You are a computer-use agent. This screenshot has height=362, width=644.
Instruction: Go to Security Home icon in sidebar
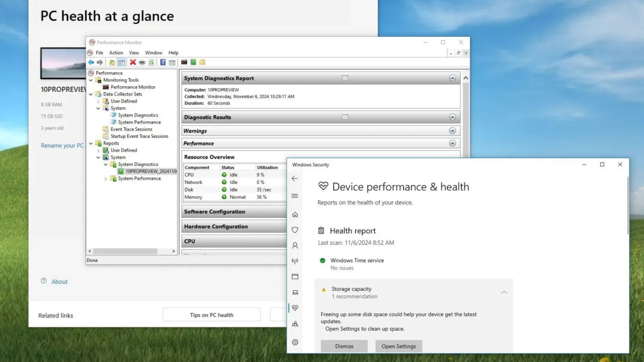[295, 215]
